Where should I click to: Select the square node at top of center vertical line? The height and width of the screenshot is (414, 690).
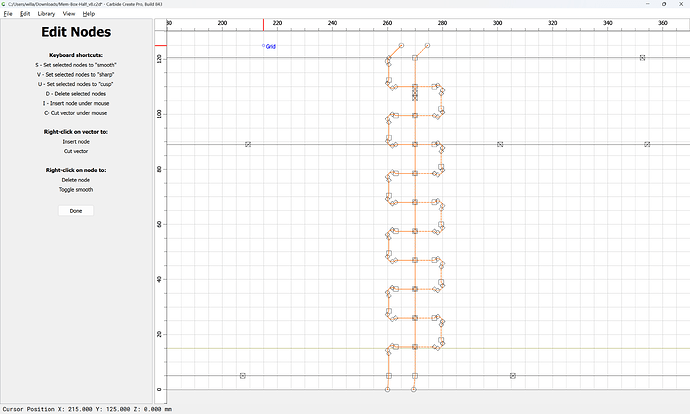pyautogui.click(x=415, y=58)
